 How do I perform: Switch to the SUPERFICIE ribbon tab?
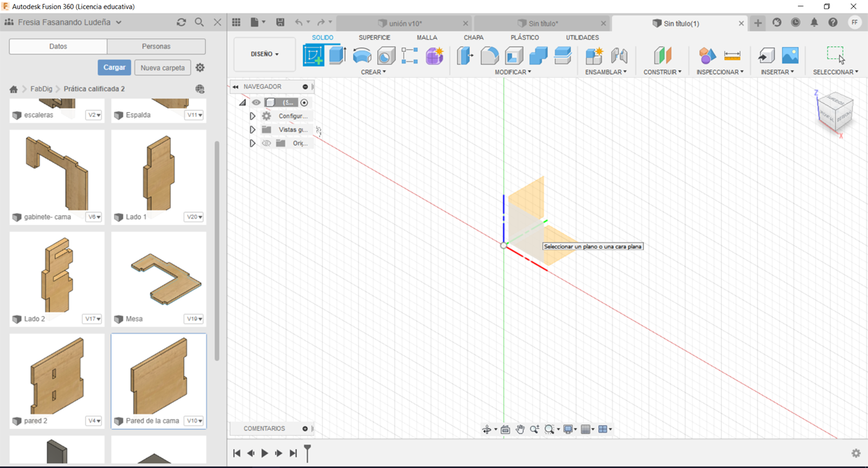tap(374, 38)
